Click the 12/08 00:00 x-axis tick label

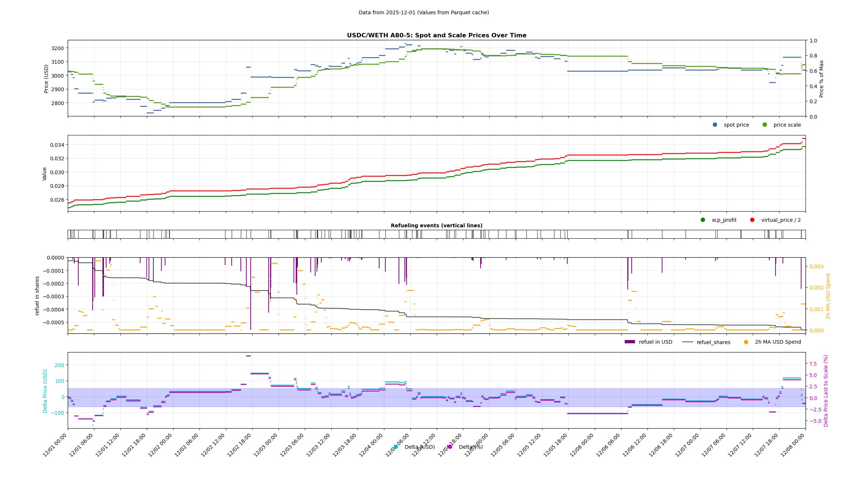tap(793, 445)
